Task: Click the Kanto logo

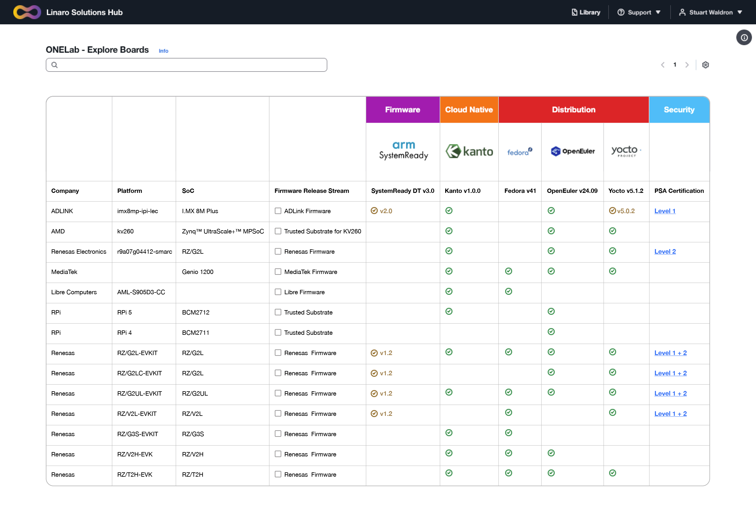Action: (x=469, y=151)
